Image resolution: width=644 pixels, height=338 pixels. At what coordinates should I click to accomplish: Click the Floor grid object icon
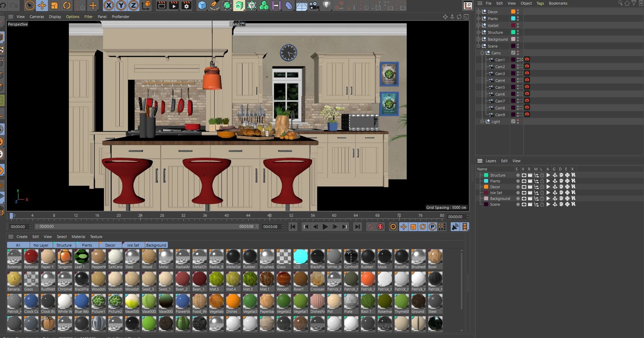301,5
